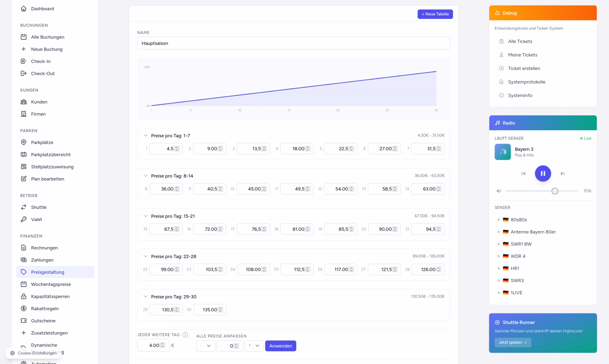The height and width of the screenshot is (364, 609).
Task: Click the + Neue Tabelle button
Action: click(x=435, y=14)
